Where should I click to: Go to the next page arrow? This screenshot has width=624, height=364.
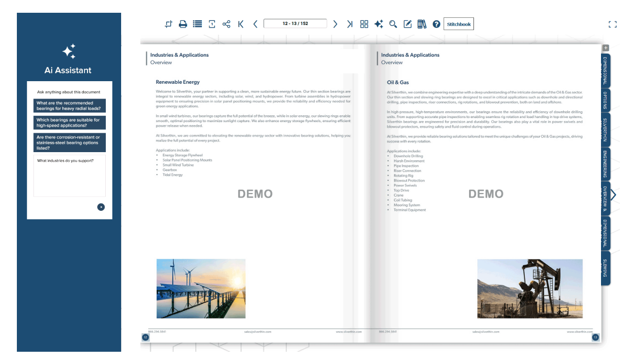335,23
